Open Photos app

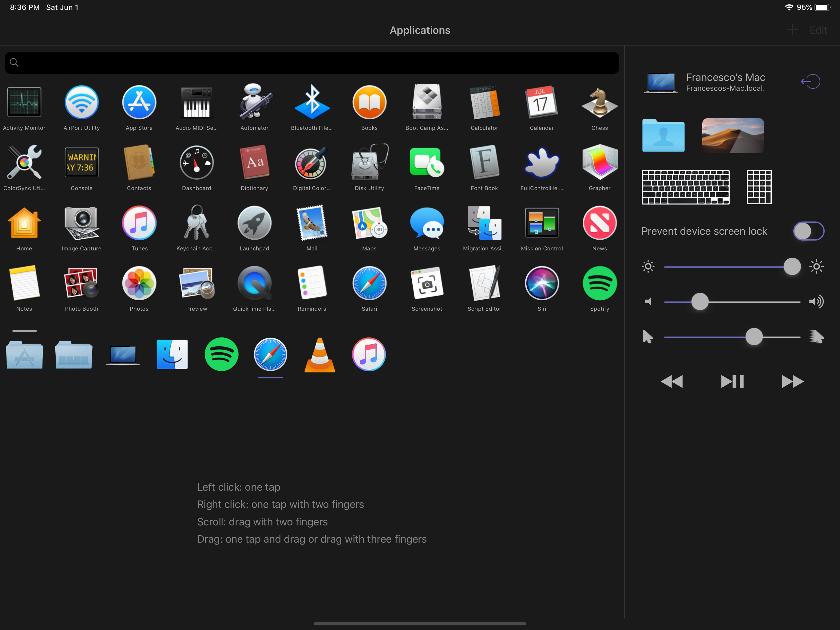(139, 283)
